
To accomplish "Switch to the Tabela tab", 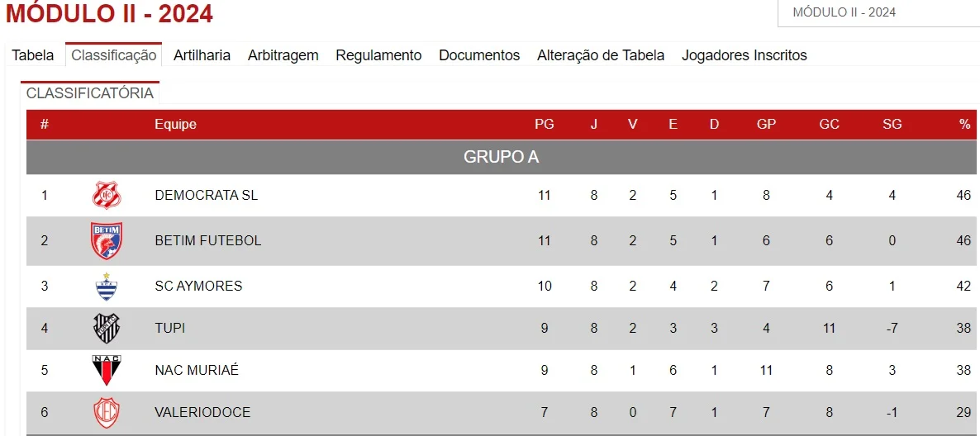I will point(33,55).
